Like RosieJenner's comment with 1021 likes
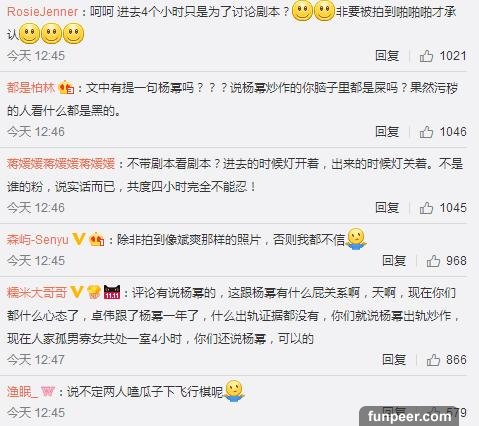Image resolution: width=479 pixels, height=426 pixels. click(426, 56)
